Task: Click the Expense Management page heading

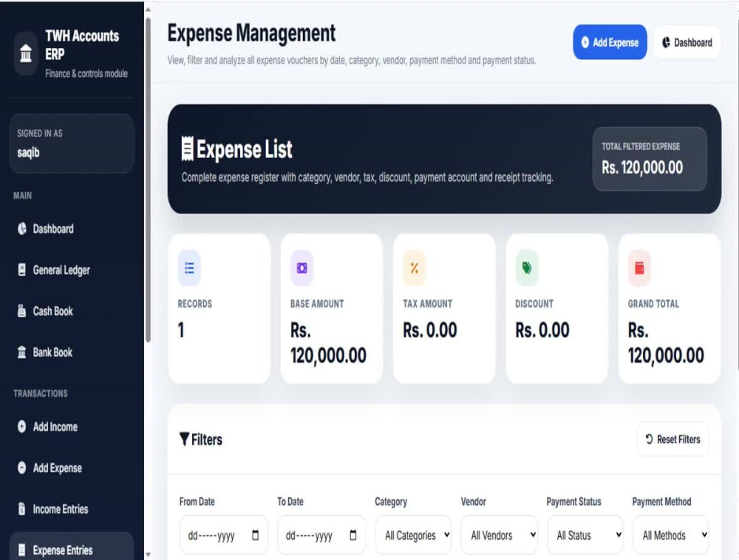Action: point(252,33)
